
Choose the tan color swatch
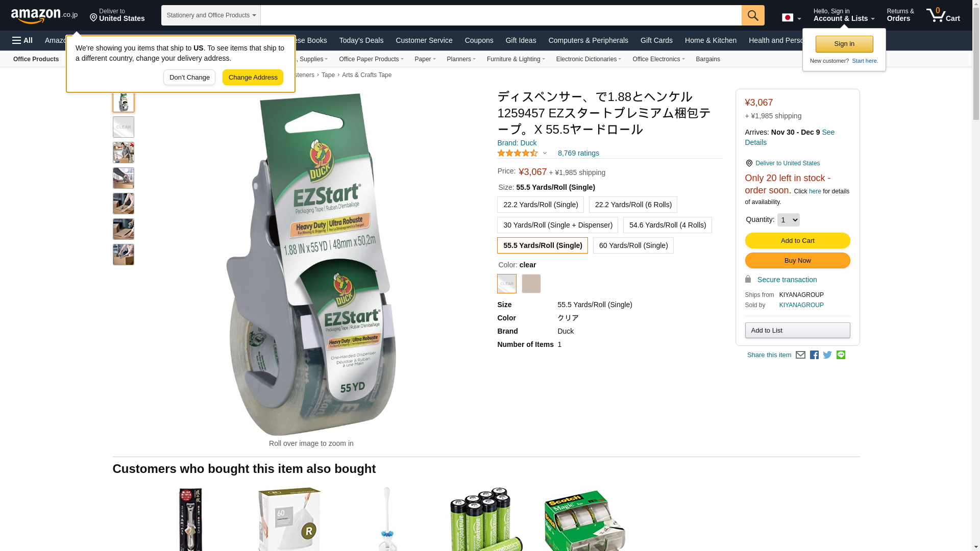(x=531, y=284)
